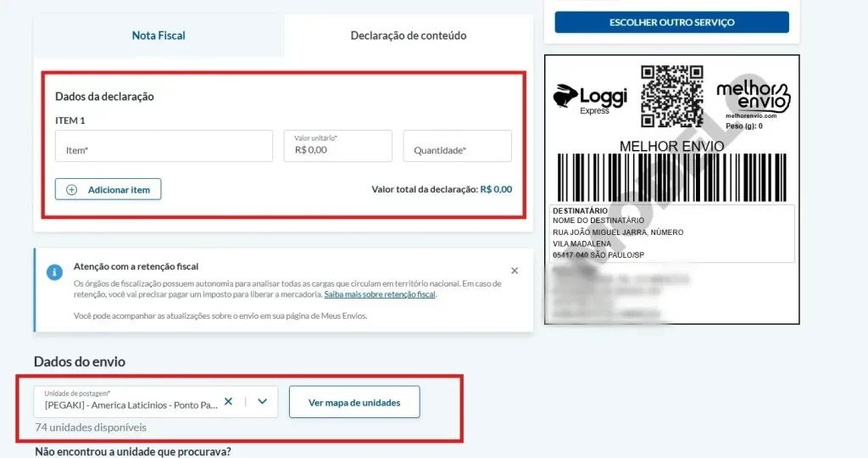Click the Item name input field

(x=164, y=146)
